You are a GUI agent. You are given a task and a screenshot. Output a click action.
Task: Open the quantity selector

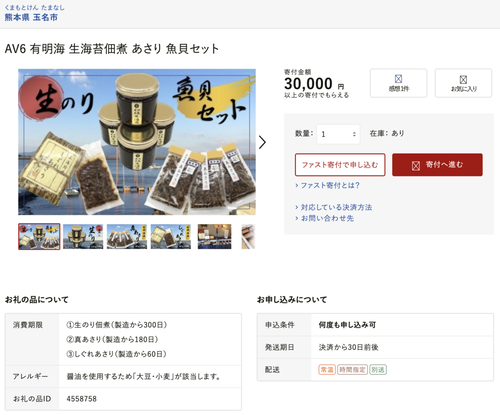tap(338, 134)
